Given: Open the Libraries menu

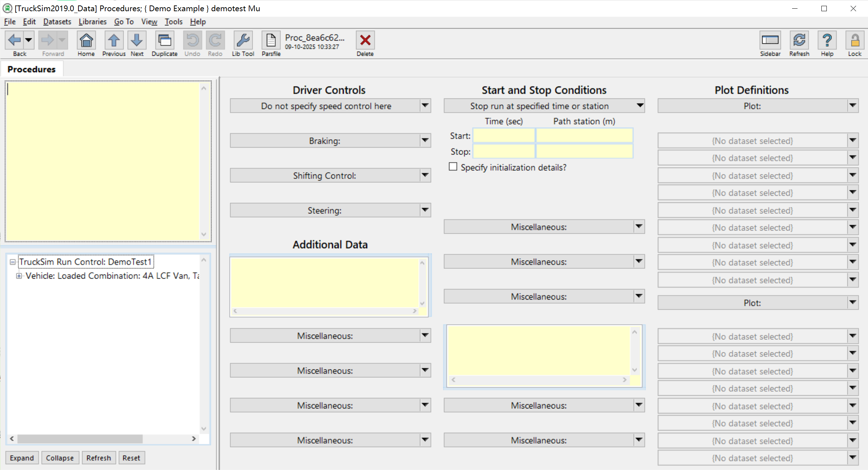Looking at the screenshot, I should [x=93, y=22].
